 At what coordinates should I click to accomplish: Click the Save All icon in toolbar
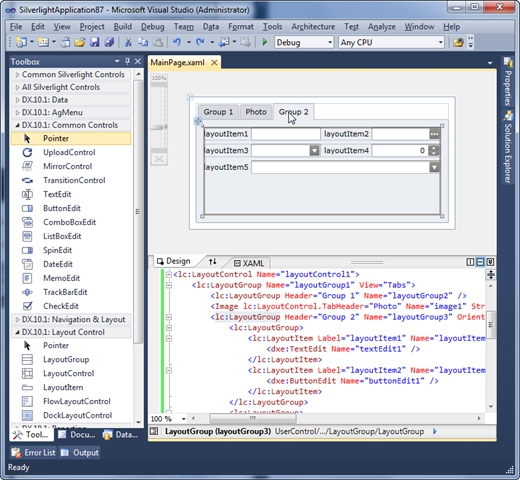(109, 42)
